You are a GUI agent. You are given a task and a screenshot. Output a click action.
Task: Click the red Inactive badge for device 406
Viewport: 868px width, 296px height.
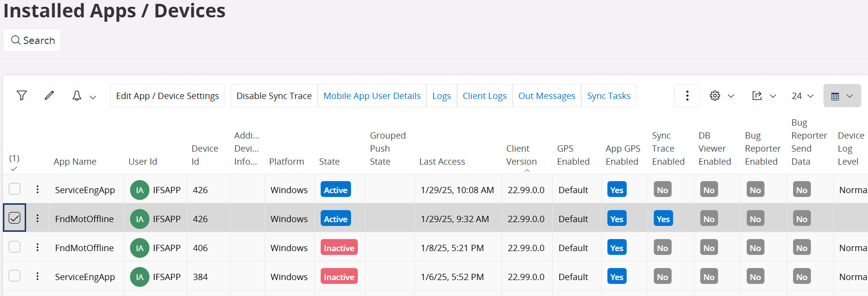click(339, 248)
